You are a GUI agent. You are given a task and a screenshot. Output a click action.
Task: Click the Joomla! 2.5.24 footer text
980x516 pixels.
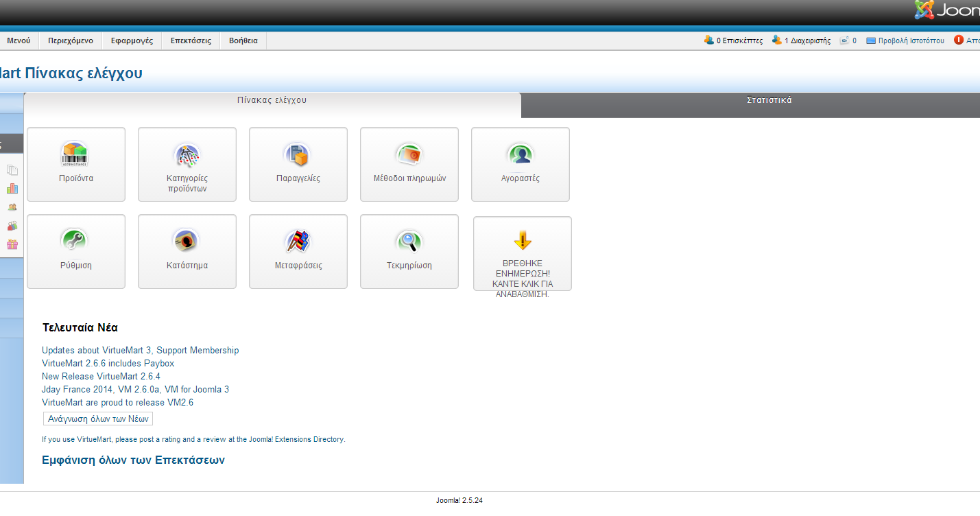tap(459, 500)
